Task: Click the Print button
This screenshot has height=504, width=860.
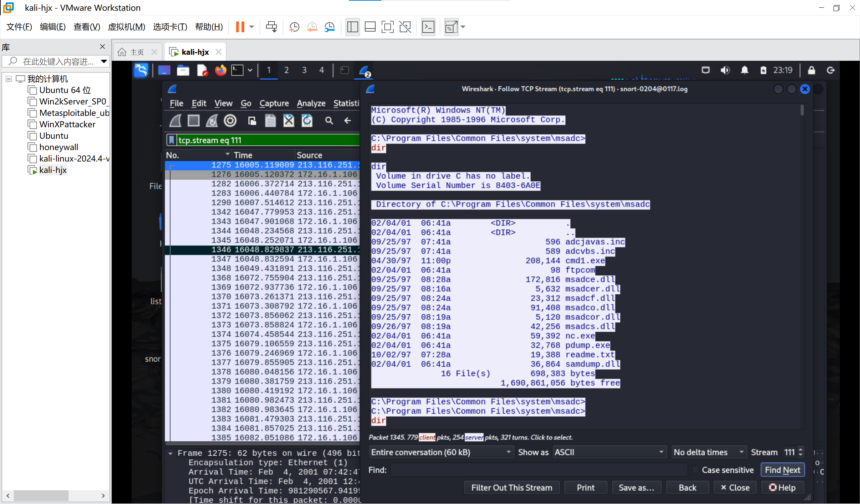Action: pos(586,487)
